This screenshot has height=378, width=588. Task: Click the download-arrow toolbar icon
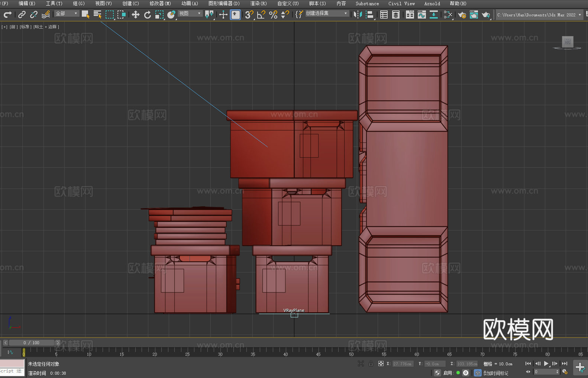(x=434, y=14)
